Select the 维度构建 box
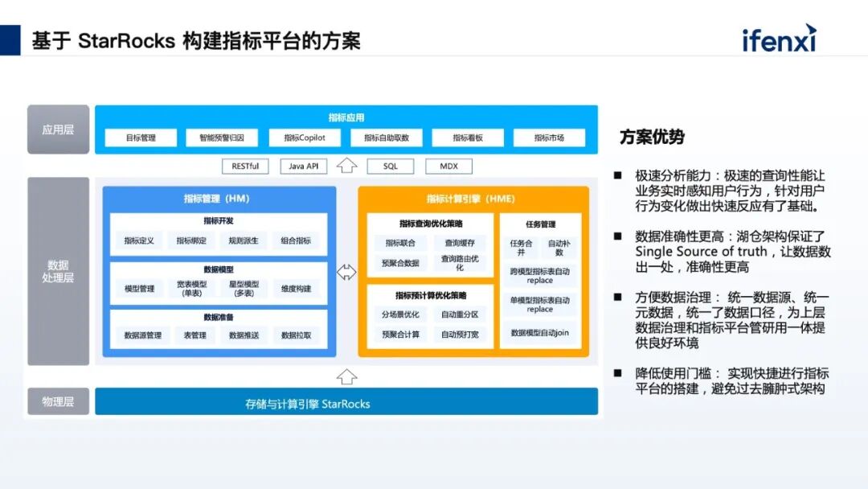This screenshot has height=489, width=868. [x=296, y=289]
